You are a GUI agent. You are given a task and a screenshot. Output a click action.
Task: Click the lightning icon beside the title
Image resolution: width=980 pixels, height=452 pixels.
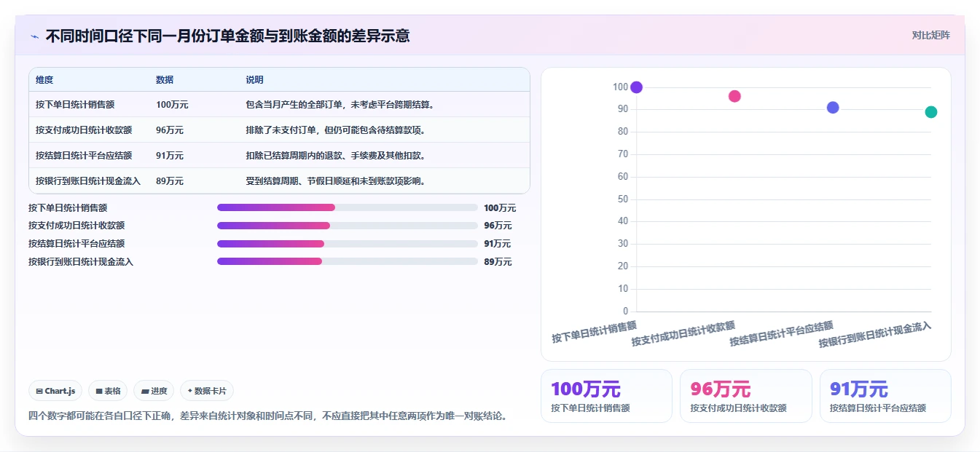[x=34, y=36]
